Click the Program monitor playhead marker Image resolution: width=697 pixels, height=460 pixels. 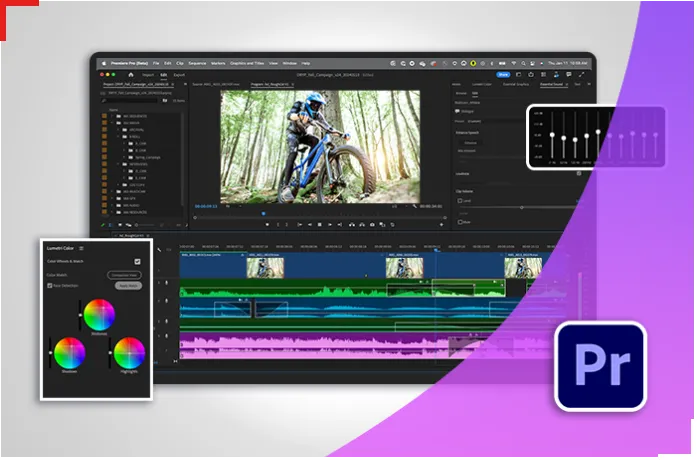(264, 214)
